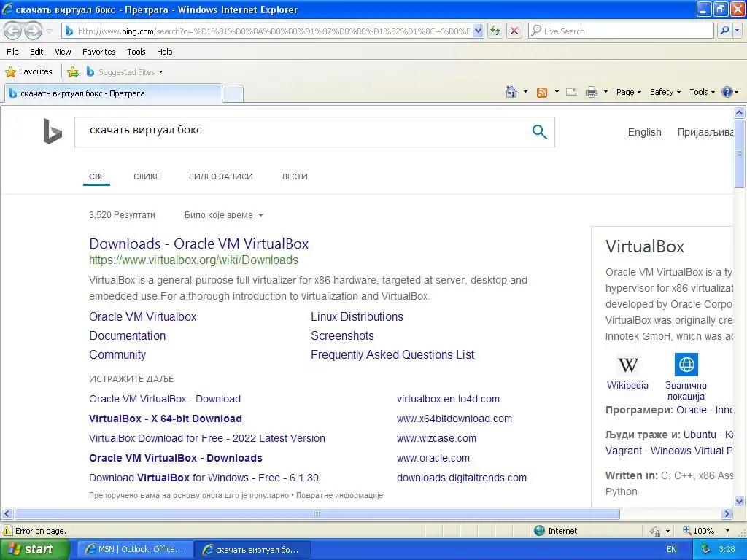The image size is (747, 560).
Task: Open the Live Search provider dropdown
Action: [x=738, y=31]
